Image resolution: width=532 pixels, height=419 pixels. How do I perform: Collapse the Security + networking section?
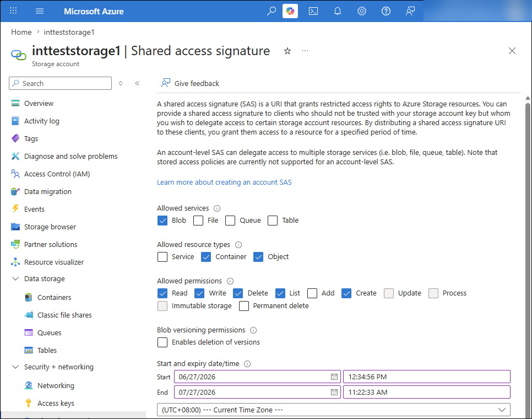(15, 367)
